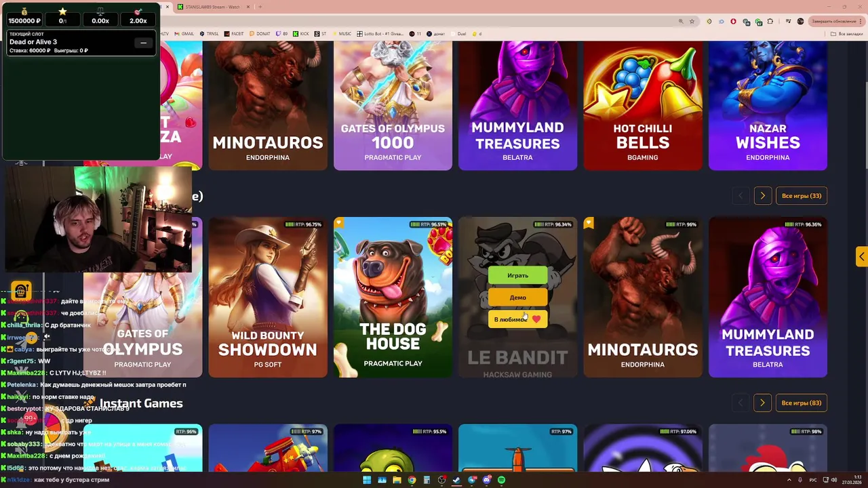Image resolution: width=868 pixels, height=488 pixels.
Task: Open the GMAIL bookmark
Action: (x=184, y=34)
